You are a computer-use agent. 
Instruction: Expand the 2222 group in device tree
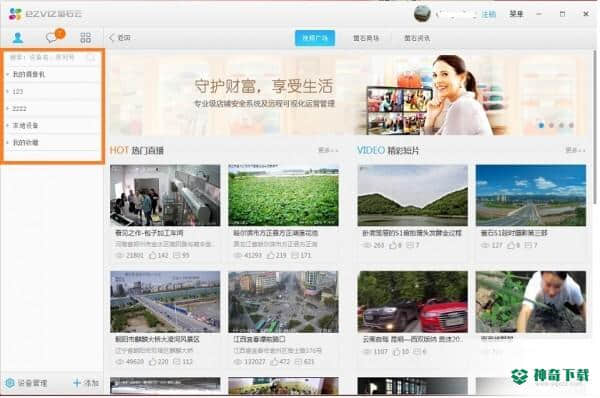tap(52, 109)
